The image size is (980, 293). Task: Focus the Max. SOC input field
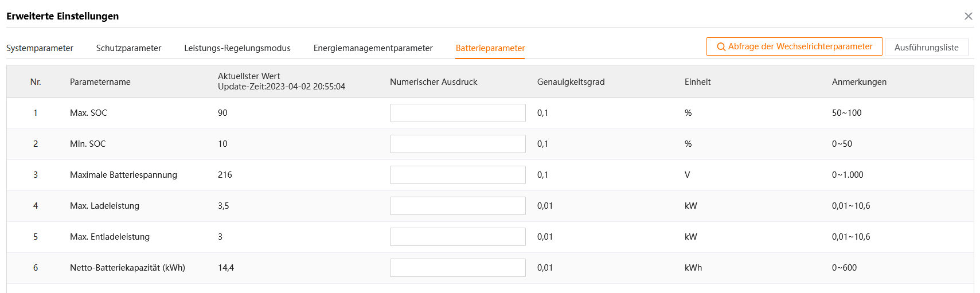pos(458,113)
